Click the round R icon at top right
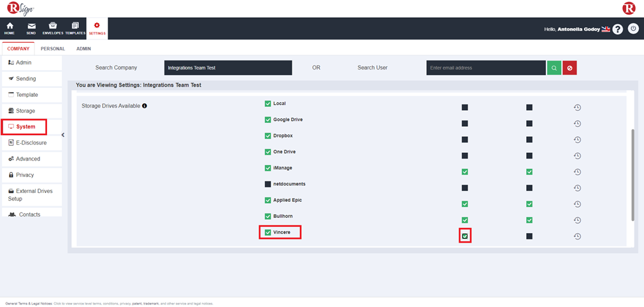644x307 pixels. click(x=629, y=8)
